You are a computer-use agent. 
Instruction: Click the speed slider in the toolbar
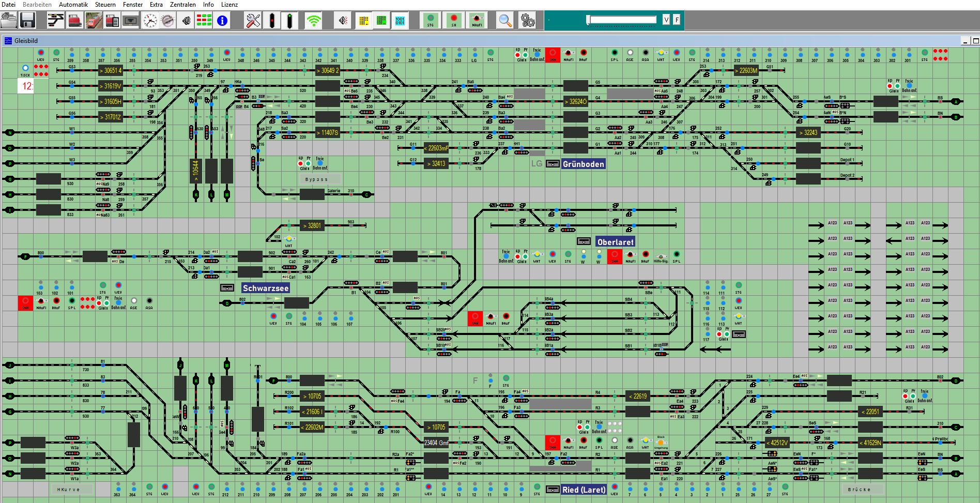coord(622,20)
